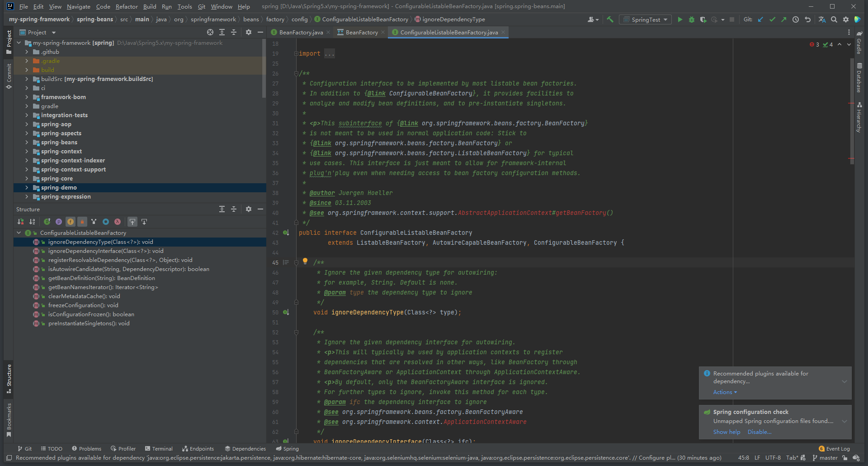The image size is (868, 466).
Task: Open the translation plugin icon
Action: pos(822,19)
